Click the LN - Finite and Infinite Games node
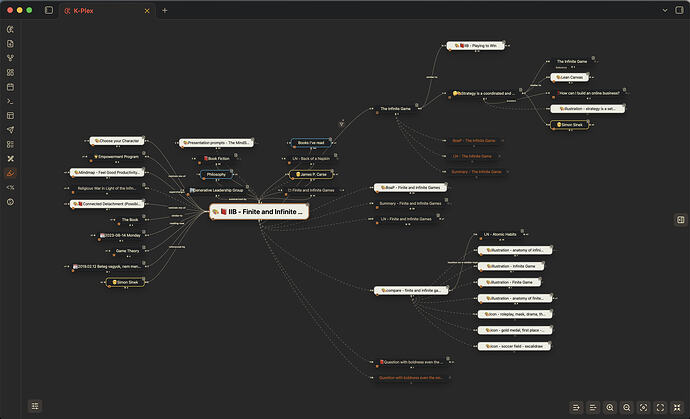The height and width of the screenshot is (419, 690). [406, 219]
